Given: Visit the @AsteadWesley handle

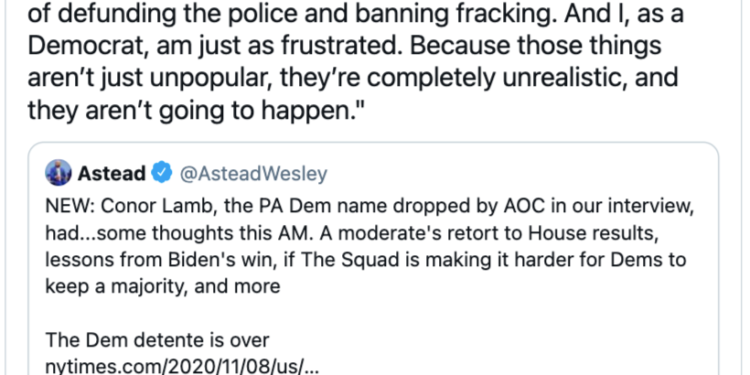Looking at the screenshot, I should pyautogui.click(x=253, y=174).
